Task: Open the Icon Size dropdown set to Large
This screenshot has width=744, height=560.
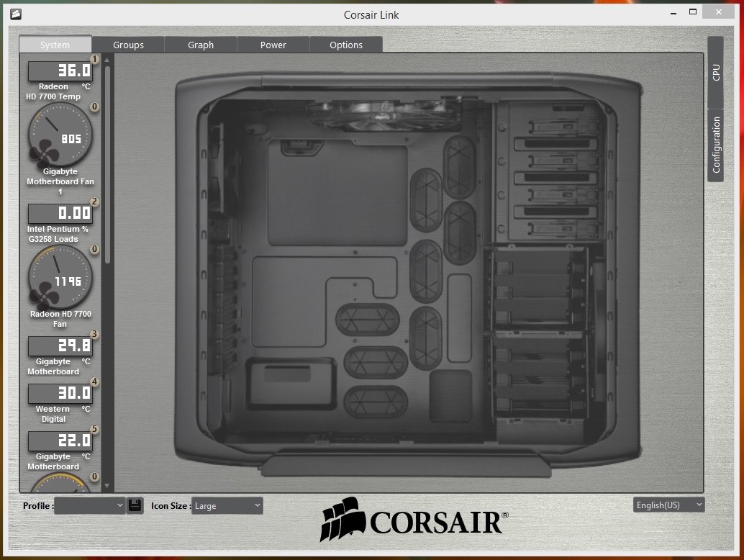Action: tap(227, 505)
